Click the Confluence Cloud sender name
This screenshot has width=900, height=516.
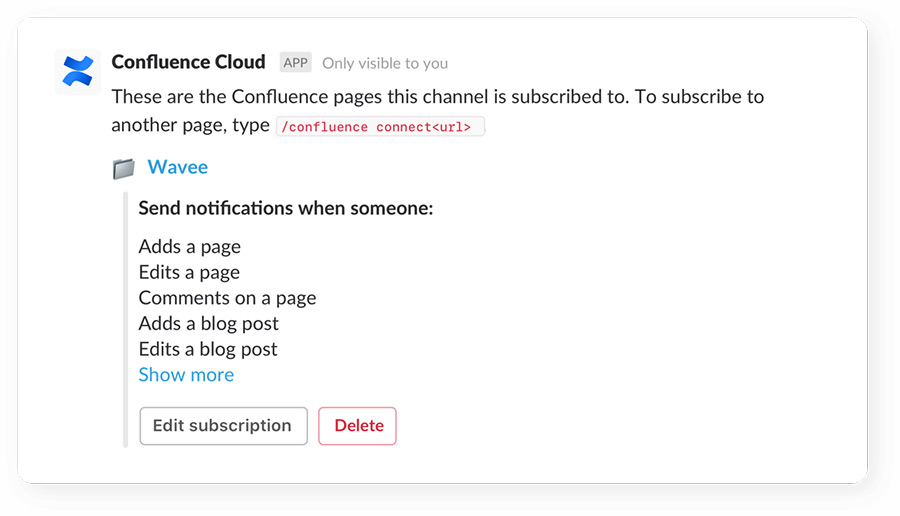click(x=188, y=62)
